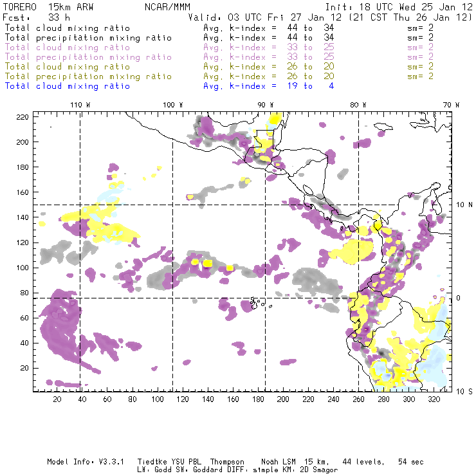
Task: Click black 'Total cloud mixing ratio' legend line
Action: point(68,28)
